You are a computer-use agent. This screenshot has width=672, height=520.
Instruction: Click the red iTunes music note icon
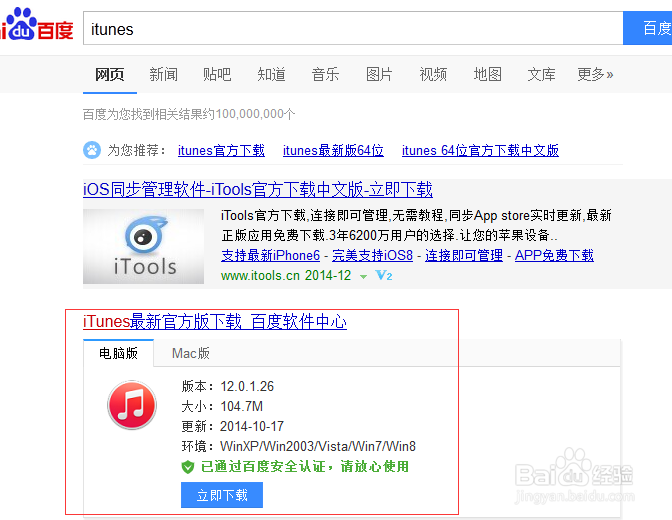click(x=132, y=405)
